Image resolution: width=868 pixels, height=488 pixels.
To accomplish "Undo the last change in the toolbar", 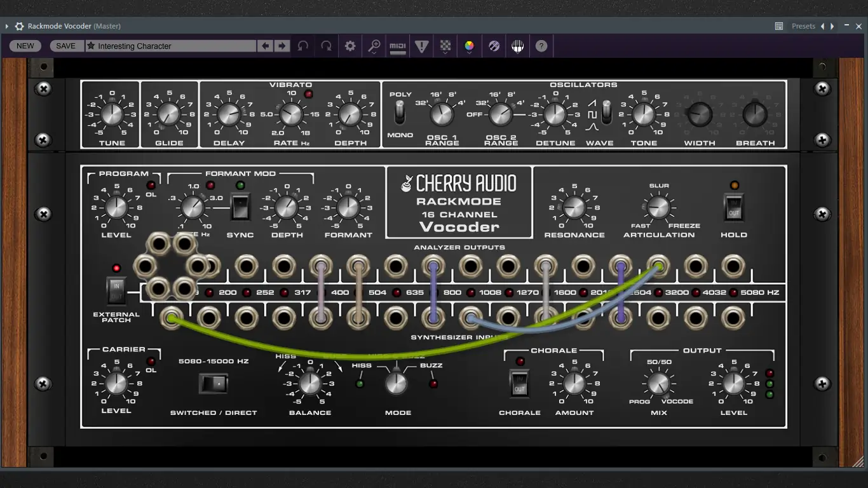I will [x=303, y=46].
